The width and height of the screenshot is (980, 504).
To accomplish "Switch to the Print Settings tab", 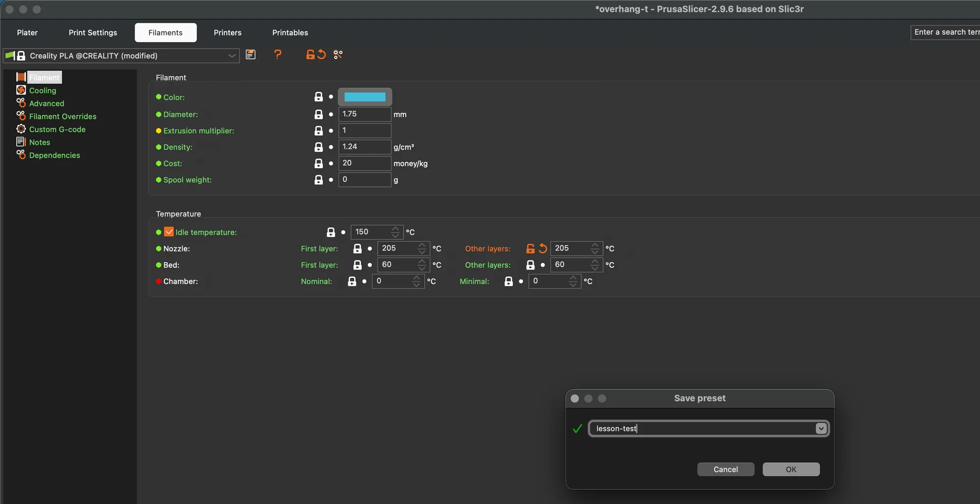I will [x=93, y=32].
